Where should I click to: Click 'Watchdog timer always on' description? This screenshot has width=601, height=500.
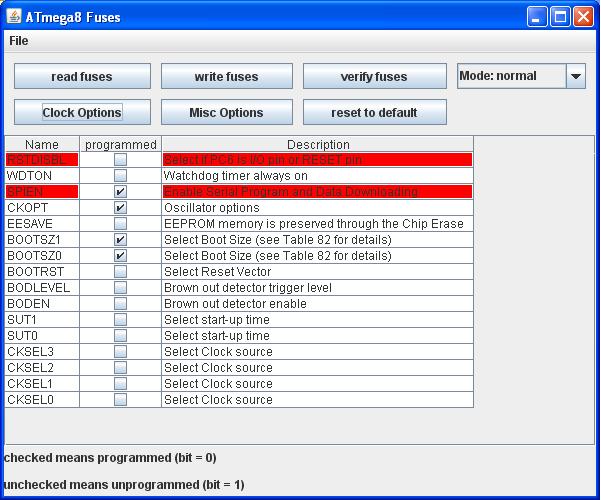point(318,176)
